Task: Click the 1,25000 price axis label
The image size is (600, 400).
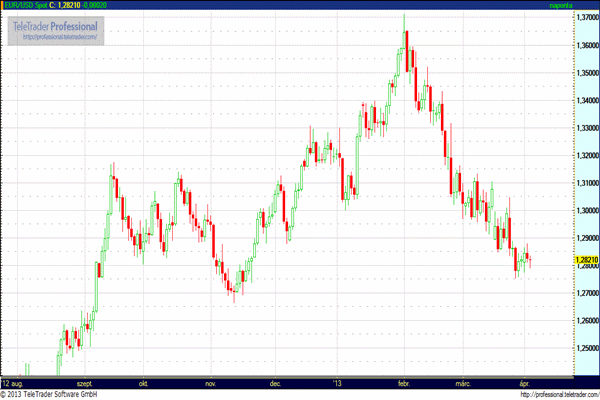Action: click(586, 348)
